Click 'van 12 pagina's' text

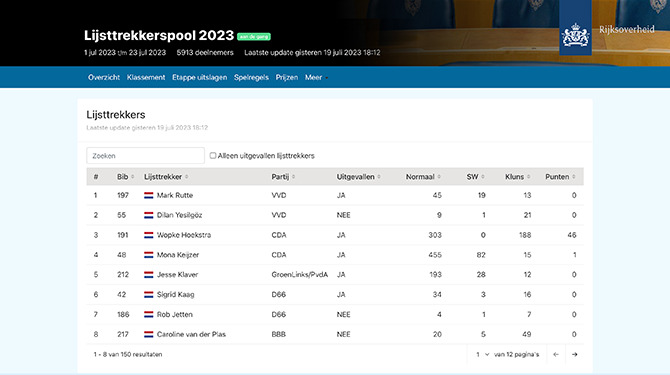tap(517, 354)
